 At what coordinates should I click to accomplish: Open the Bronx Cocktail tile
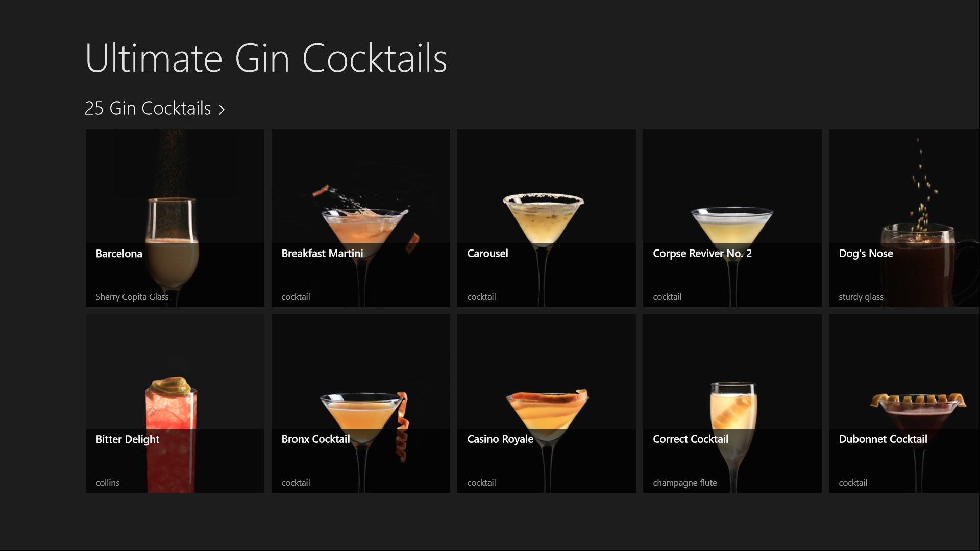click(361, 404)
